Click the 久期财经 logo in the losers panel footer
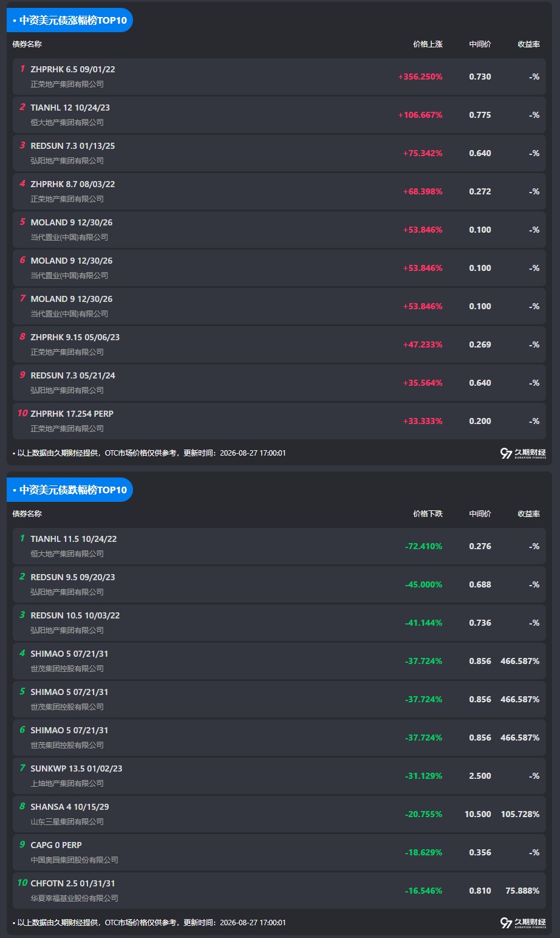 (x=523, y=923)
